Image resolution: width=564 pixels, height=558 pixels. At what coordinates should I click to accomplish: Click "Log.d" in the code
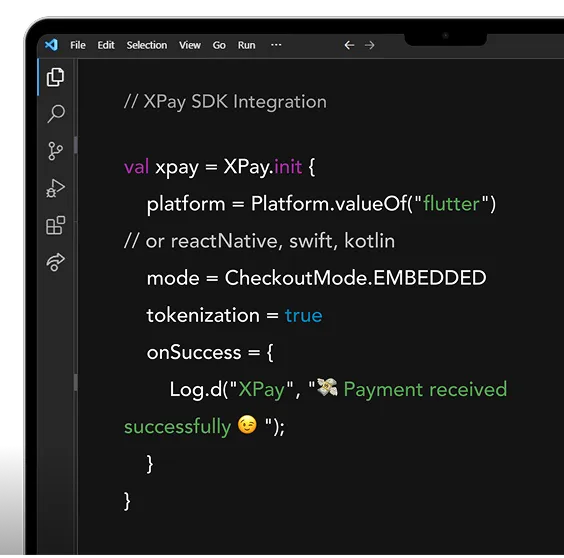click(x=196, y=390)
